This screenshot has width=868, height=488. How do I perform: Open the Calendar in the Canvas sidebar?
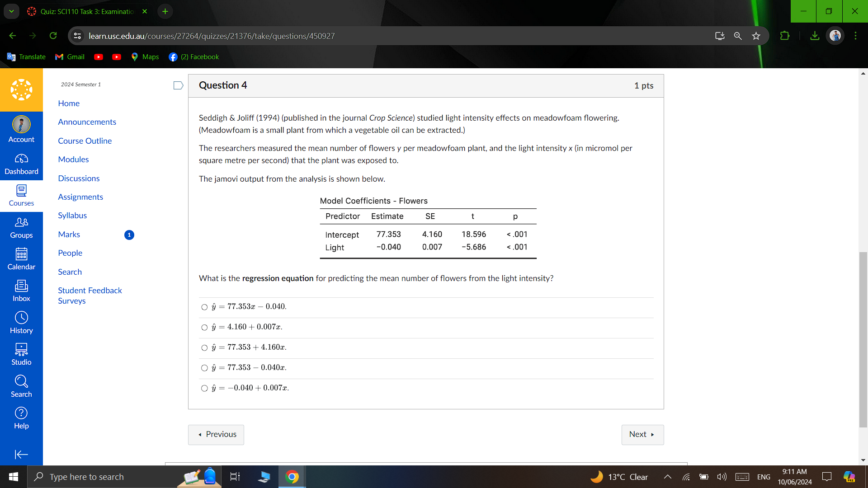21,258
